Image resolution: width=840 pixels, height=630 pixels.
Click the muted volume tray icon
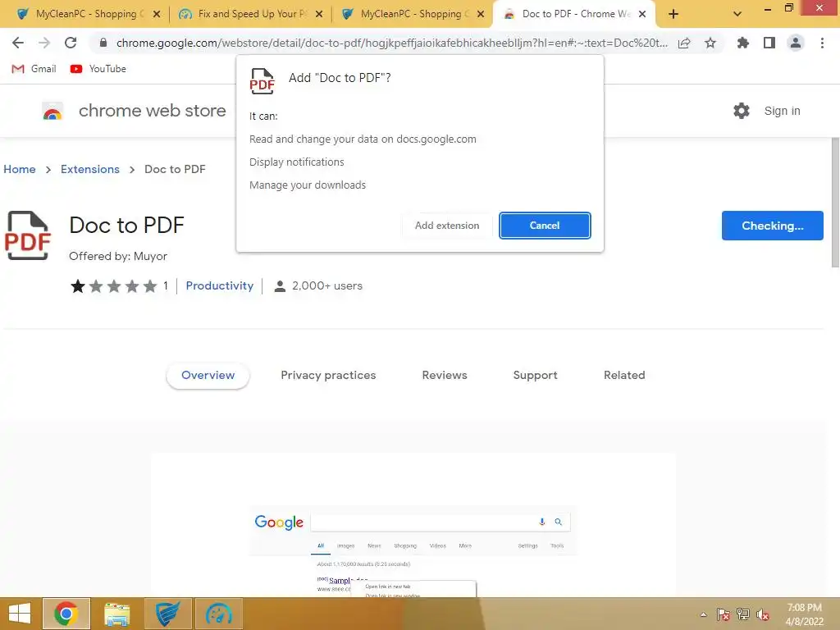click(x=763, y=614)
